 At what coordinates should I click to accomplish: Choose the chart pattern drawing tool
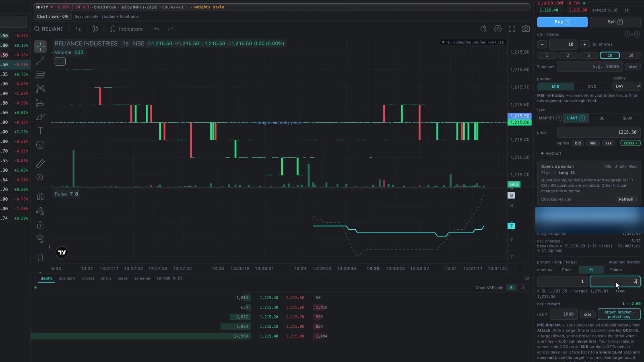[40, 88]
